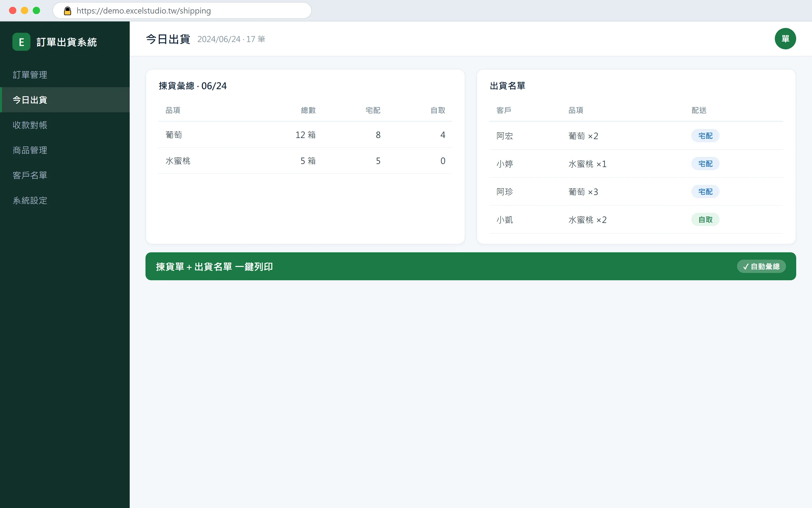Click the red close window button
The image size is (812, 508).
(x=13, y=10)
